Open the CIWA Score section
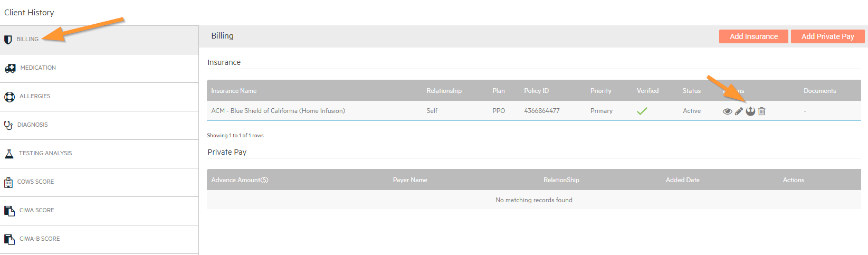The height and width of the screenshot is (255, 868). click(x=36, y=210)
